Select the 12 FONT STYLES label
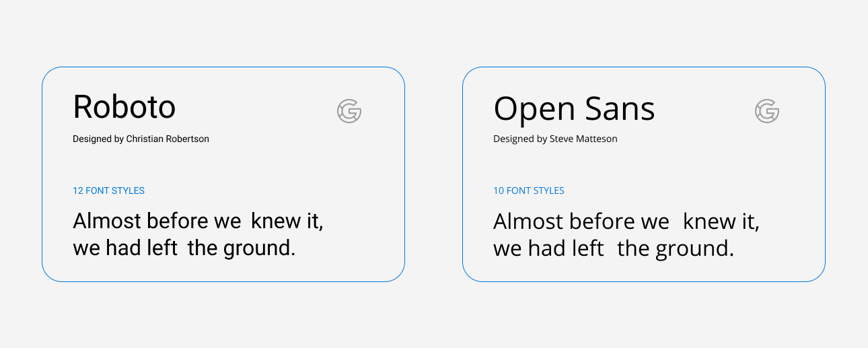 click(x=108, y=190)
